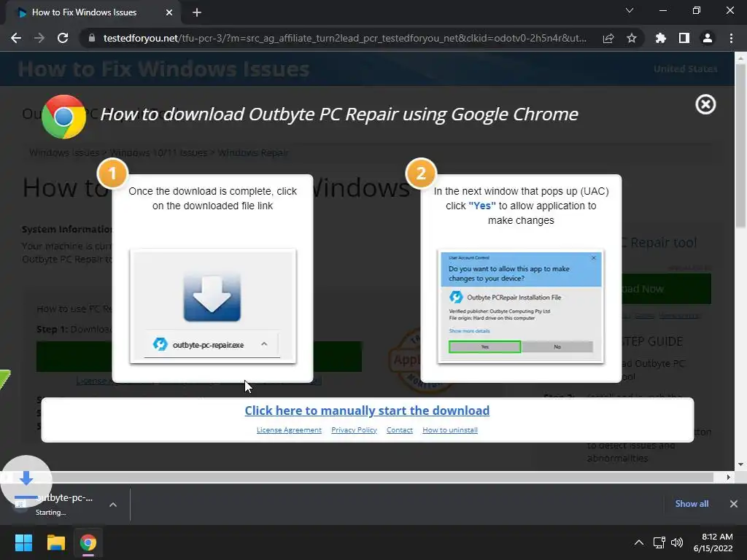Image resolution: width=747 pixels, height=560 pixels.
Task: Open the License Agreement link
Action: click(289, 430)
